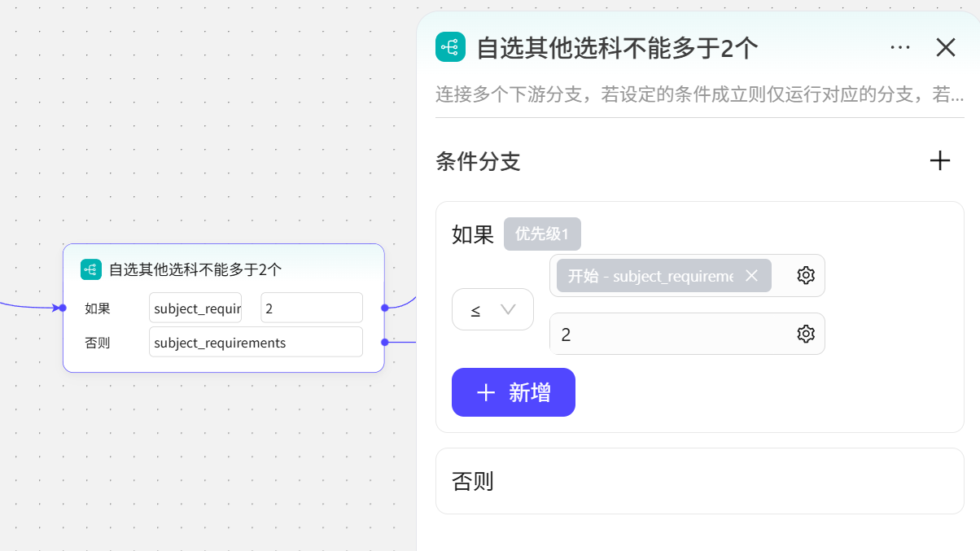The width and height of the screenshot is (980, 551).
Task: Open settings gear next to the variable reference
Action: point(805,275)
